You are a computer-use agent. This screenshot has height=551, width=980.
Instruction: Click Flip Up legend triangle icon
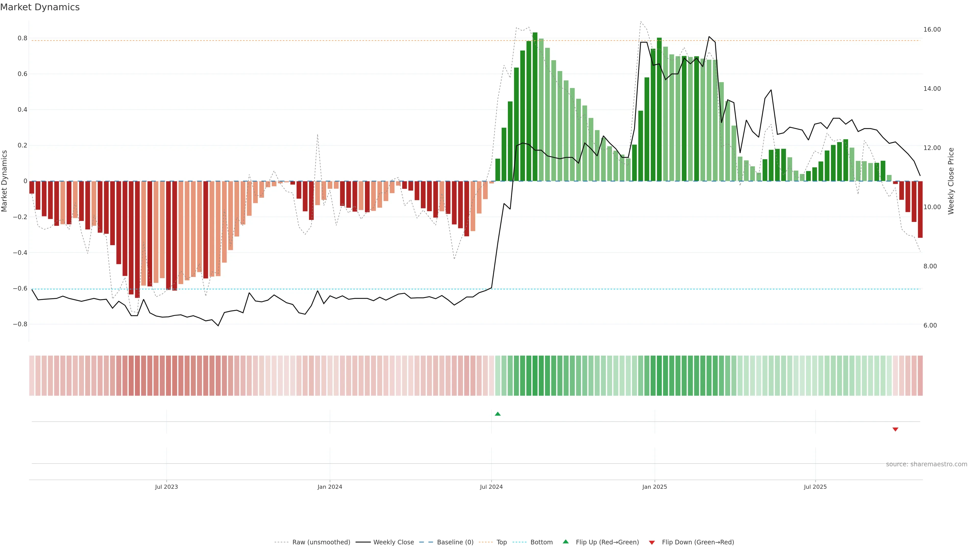tap(566, 542)
